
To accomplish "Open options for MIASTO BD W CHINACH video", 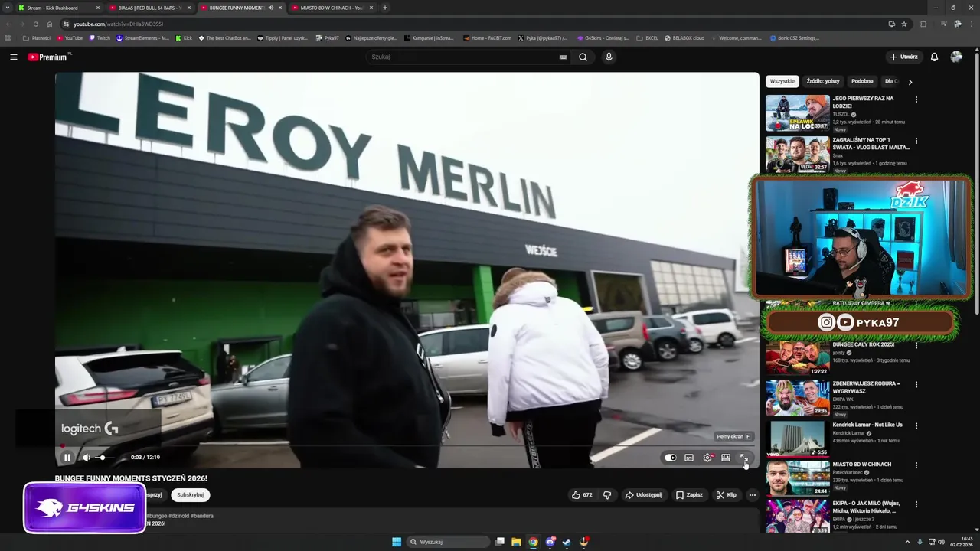I will pos(916,465).
